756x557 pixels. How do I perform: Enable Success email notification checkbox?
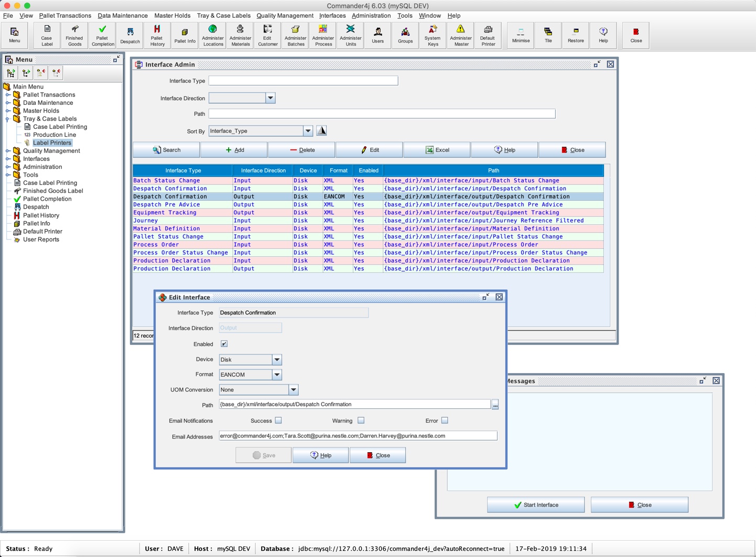(278, 421)
